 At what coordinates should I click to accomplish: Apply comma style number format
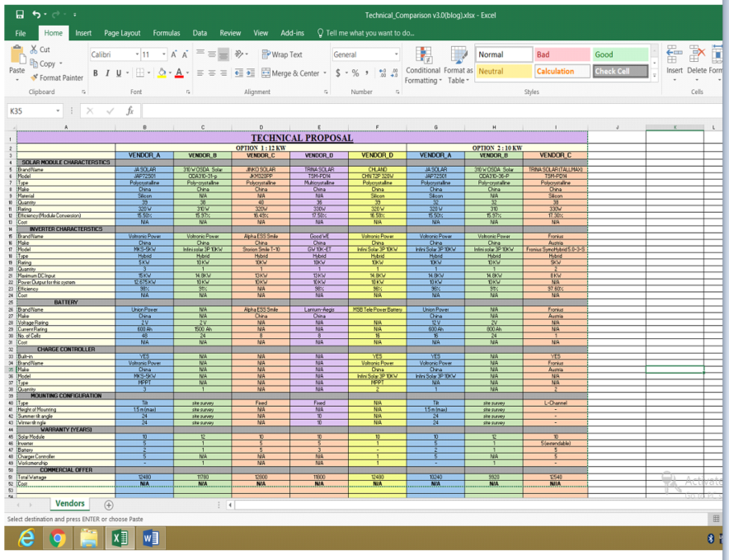pos(367,73)
